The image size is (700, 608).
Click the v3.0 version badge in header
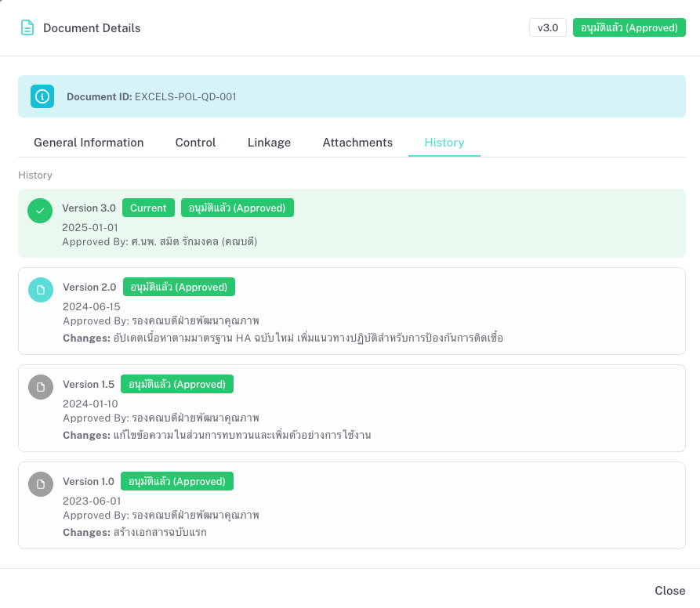tap(547, 28)
